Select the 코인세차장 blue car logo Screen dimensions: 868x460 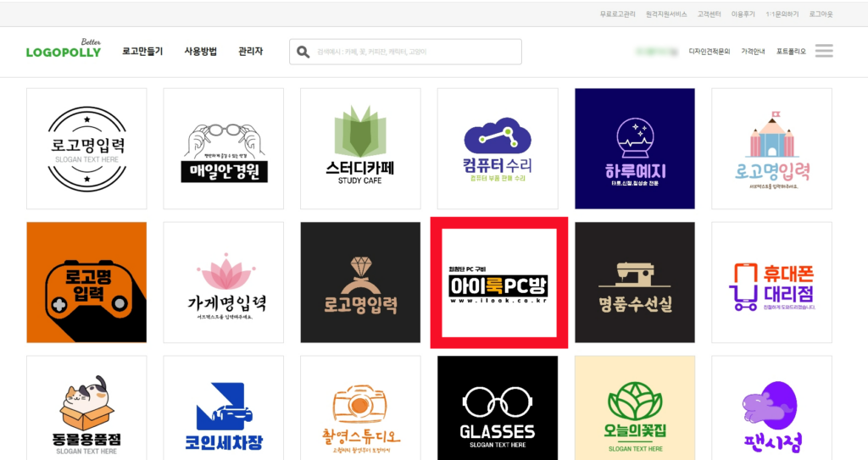tap(224, 408)
